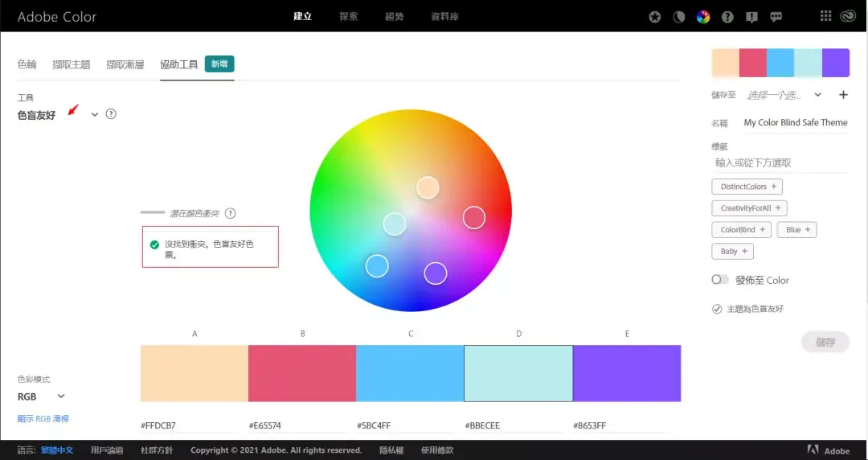The width and height of the screenshot is (868, 460).
Task: Open the apps grid icon
Action: 825,16
